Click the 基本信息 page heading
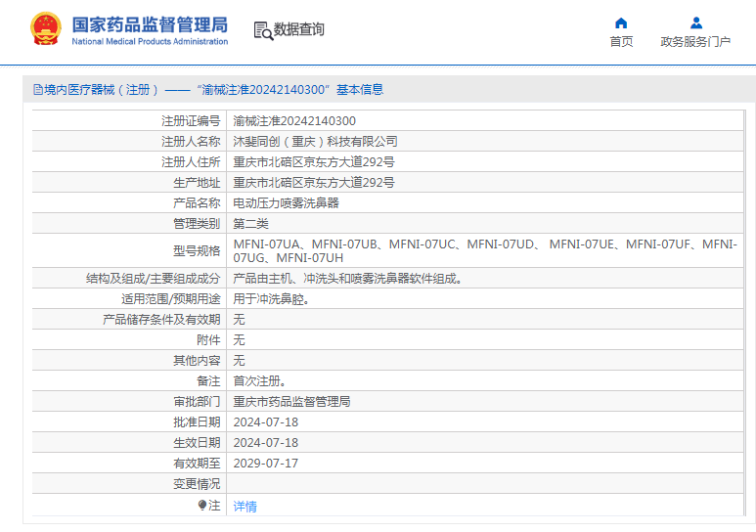The image size is (756, 532). [x=360, y=90]
